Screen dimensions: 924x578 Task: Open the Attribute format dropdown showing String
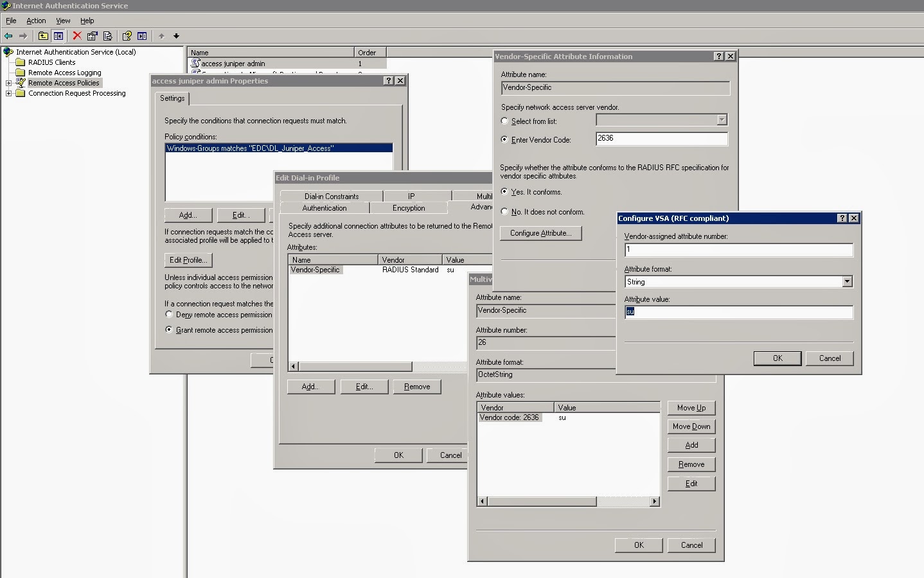click(847, 281)
